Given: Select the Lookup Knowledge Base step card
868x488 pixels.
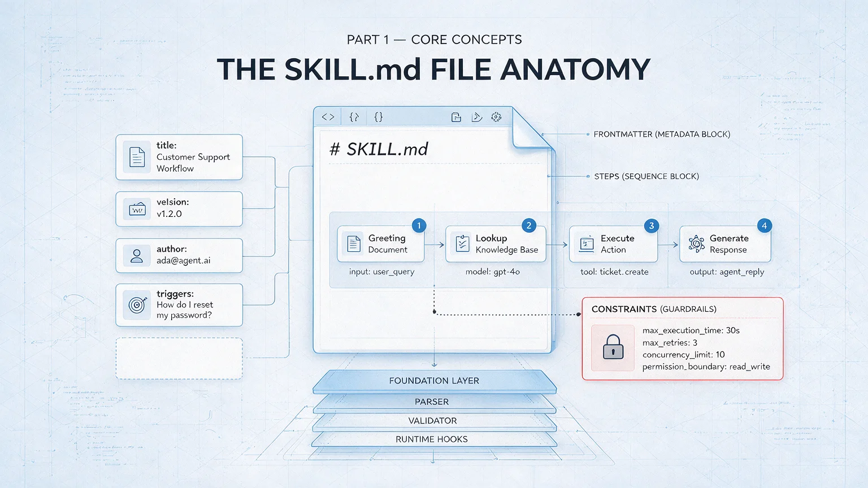Looking at the screenshot, I should [496, 244].
